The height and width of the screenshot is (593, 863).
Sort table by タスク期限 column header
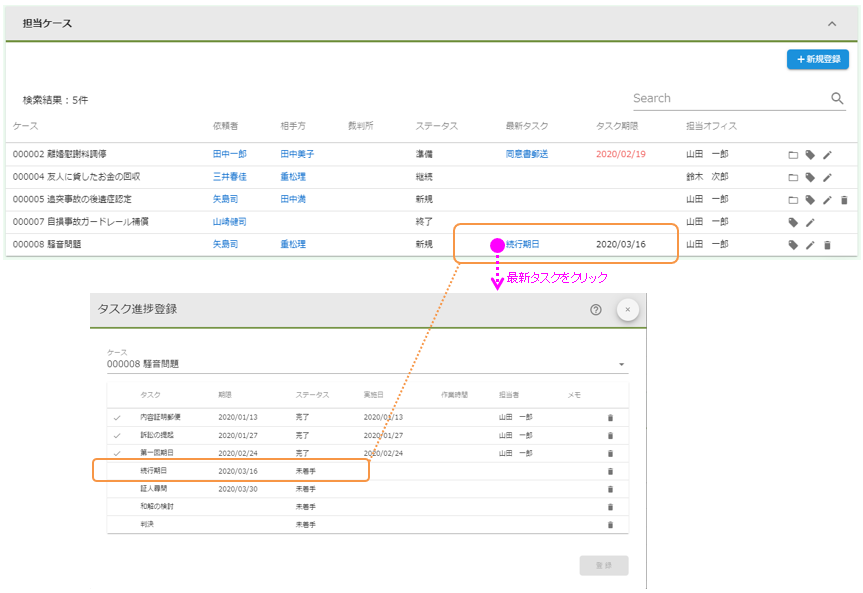tap(616, 126)
